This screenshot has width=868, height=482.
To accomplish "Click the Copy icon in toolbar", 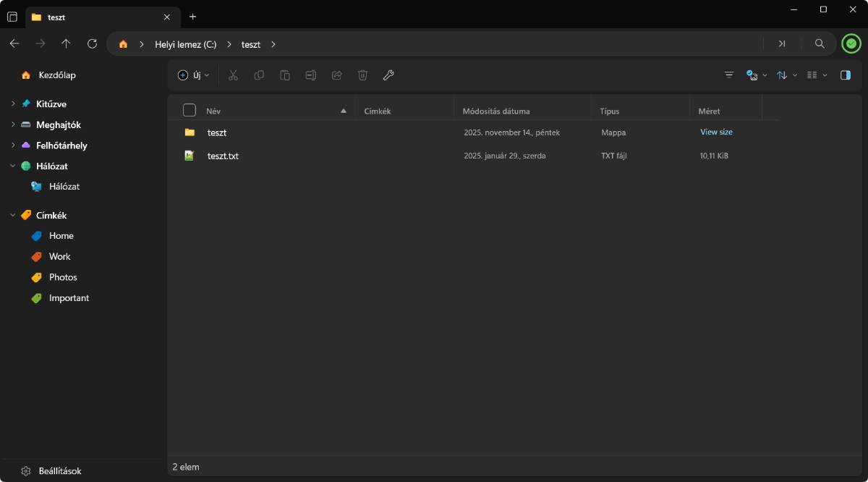I will tap(259, 75).
